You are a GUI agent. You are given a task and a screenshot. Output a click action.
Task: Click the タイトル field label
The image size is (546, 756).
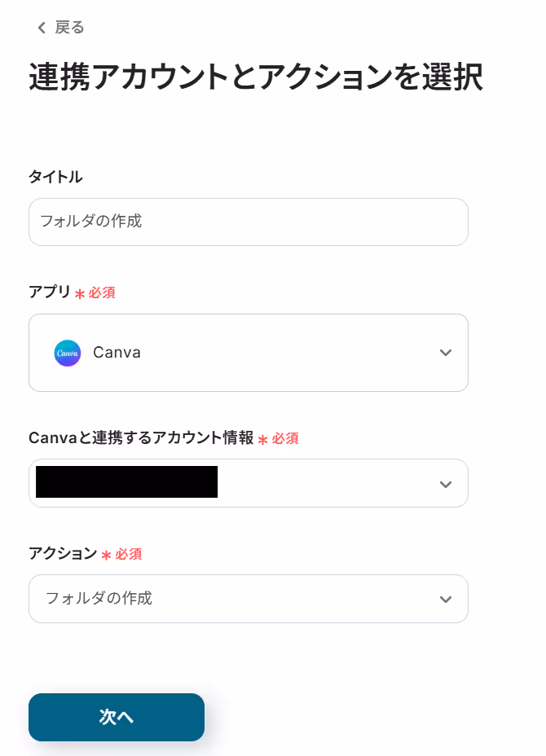point(55,177)
